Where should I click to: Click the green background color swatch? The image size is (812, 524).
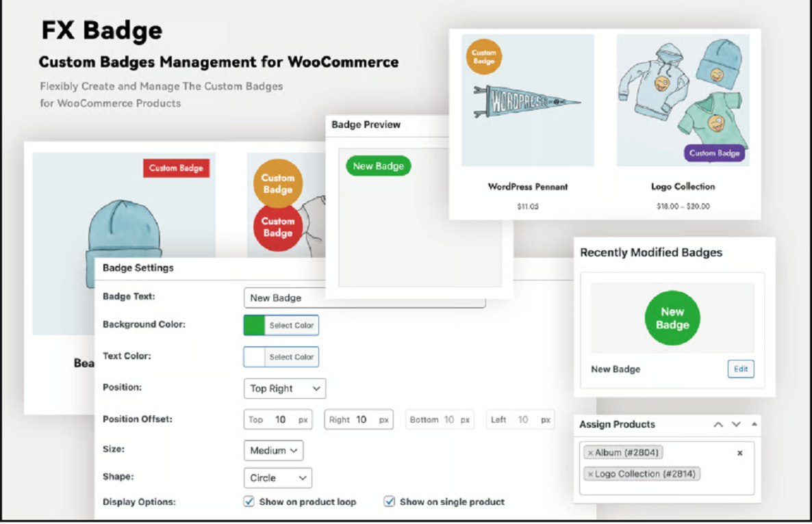253,325
